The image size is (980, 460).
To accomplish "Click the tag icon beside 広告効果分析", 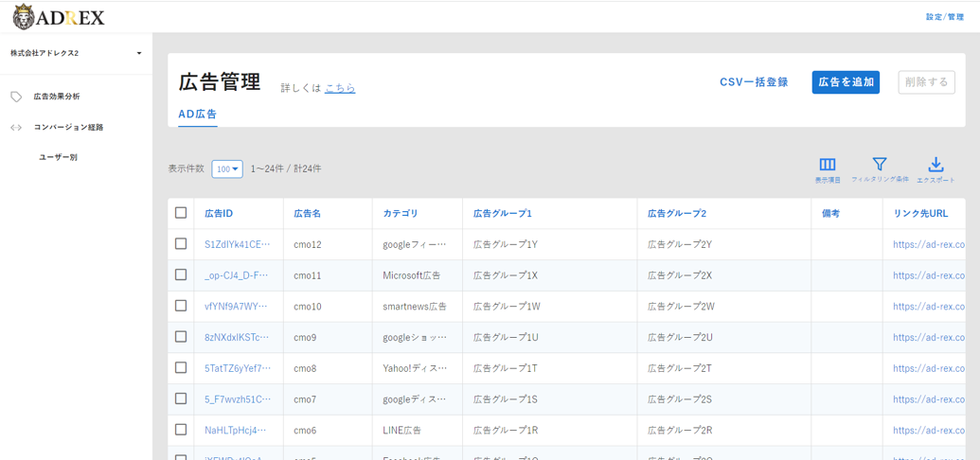I will (x=16, y=97).
